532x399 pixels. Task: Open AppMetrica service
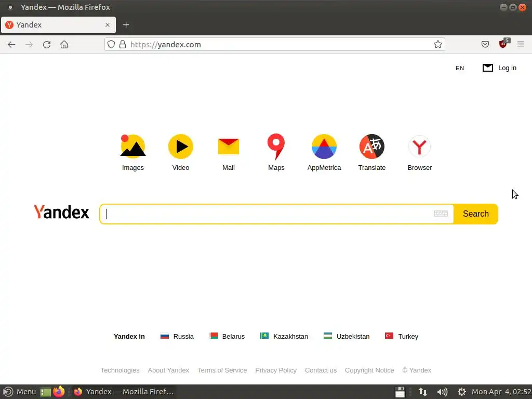coord(324,152)
